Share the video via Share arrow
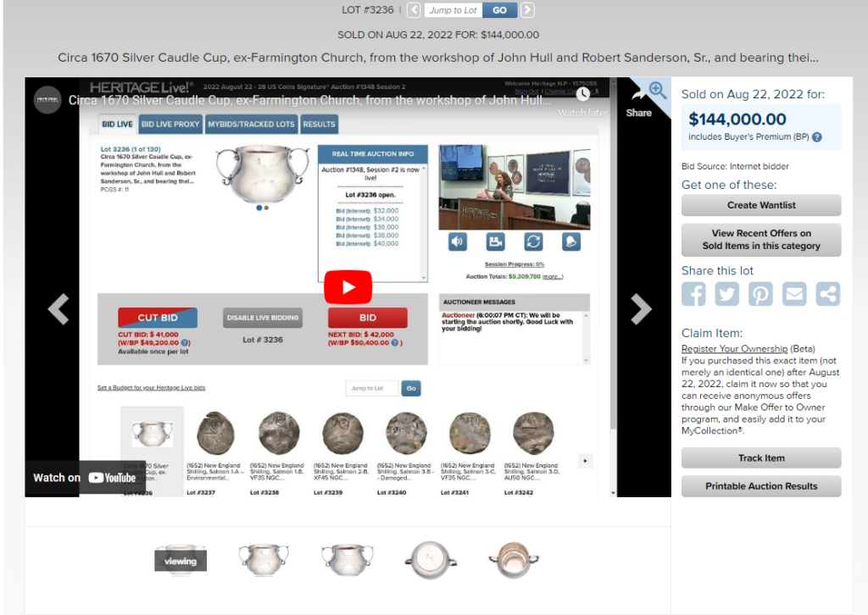868x615 pixels. pyautogui.click(x=638, y=103)
